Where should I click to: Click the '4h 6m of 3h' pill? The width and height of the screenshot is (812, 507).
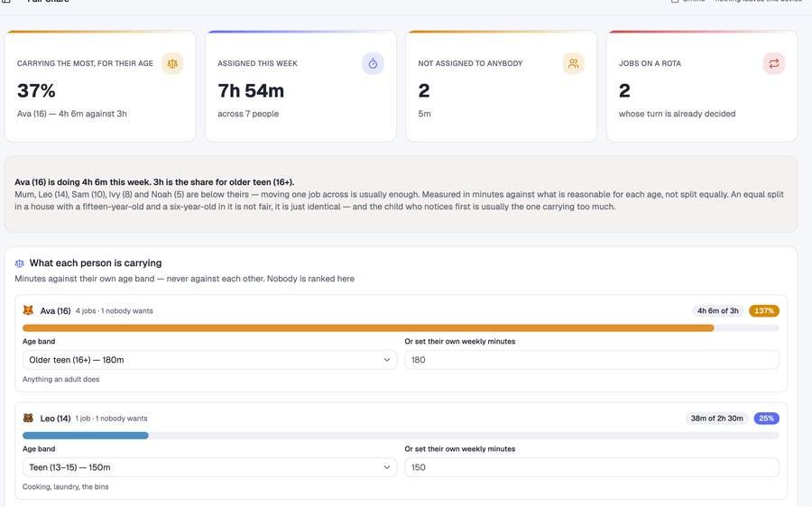[x=718, y=310]
